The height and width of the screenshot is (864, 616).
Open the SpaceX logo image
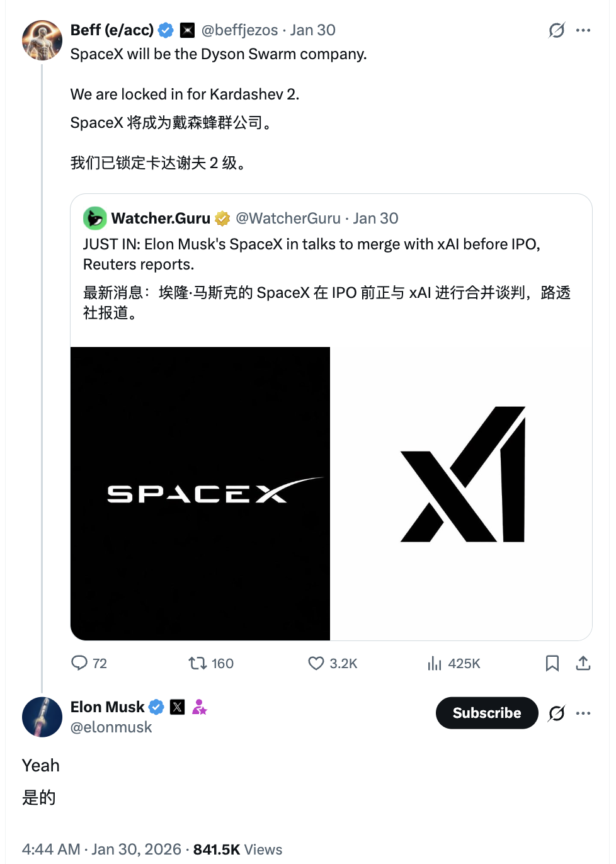pos(200,493)
